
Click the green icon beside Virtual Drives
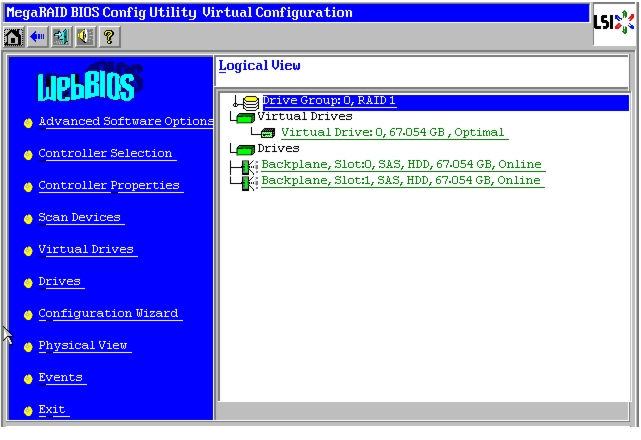tap(245, 118)
